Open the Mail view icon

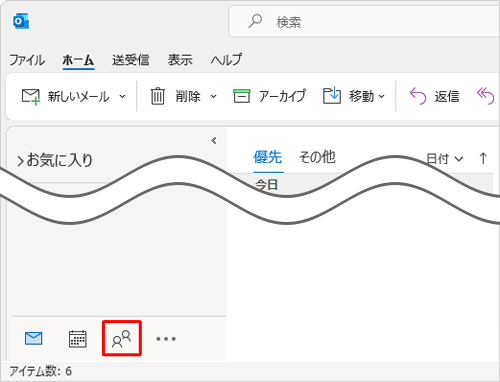click(34, 339)
